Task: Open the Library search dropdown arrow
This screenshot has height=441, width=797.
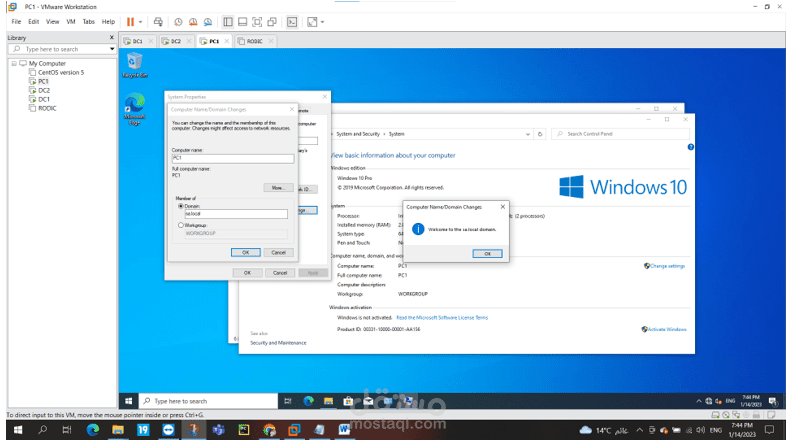Action: 112,49
